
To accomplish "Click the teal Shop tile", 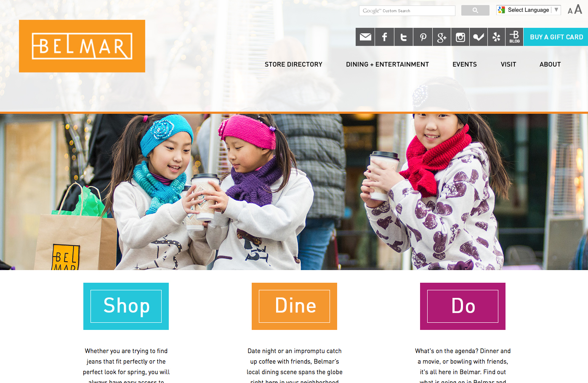I will [126, 306].
